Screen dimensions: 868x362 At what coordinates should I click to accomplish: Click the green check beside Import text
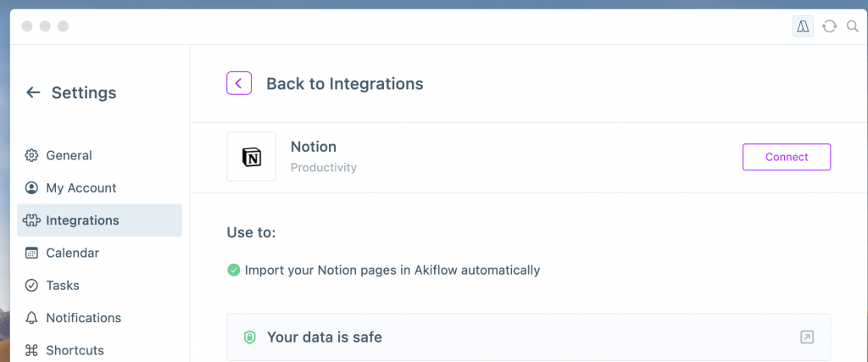tap(234, 270)
